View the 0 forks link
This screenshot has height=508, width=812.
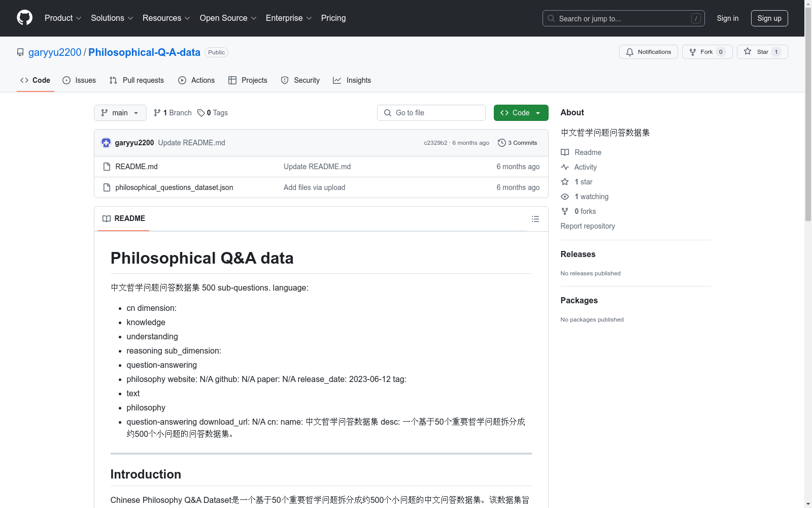point(579,211)
